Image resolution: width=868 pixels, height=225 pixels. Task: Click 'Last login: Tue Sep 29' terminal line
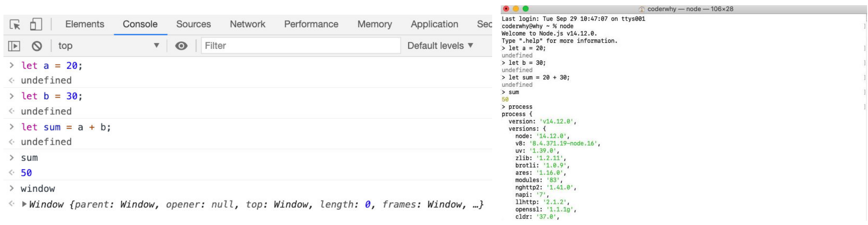pyautogui.click(x=573, y=19)
